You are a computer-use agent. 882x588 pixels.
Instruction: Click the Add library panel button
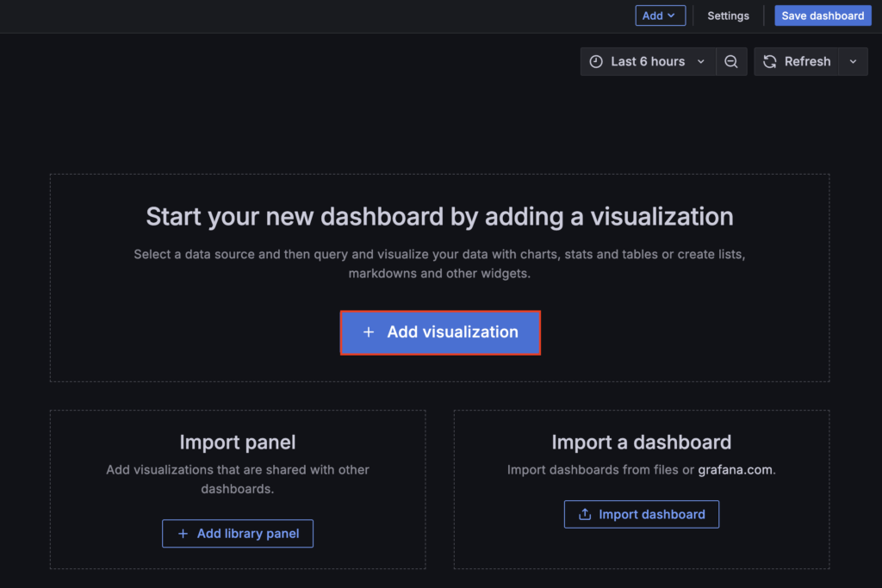coord(238,533)
